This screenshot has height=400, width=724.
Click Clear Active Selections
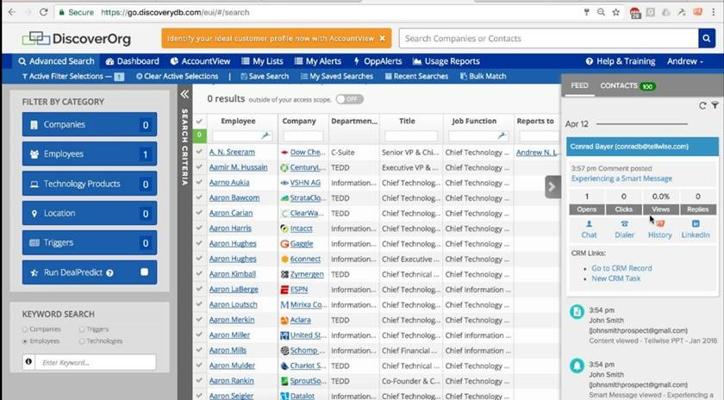tap(177, 76)
